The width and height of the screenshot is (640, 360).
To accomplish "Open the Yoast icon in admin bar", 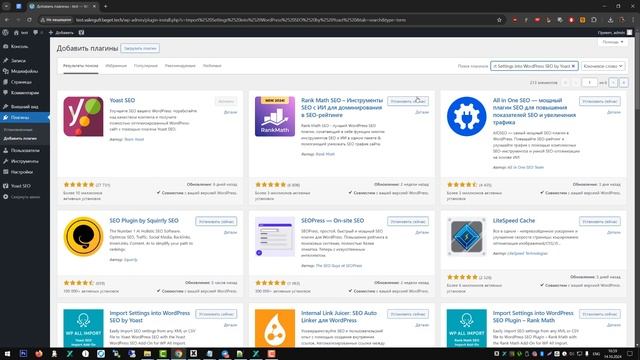I will tap(81, 32).
